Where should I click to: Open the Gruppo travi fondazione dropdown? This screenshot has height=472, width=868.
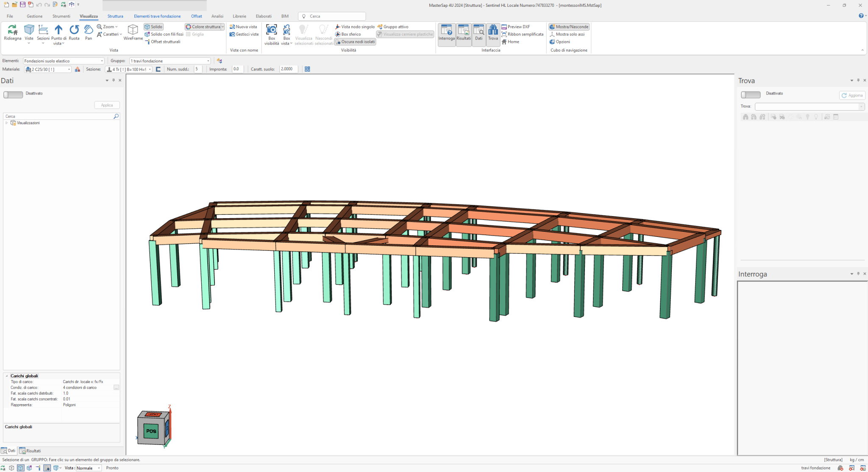pos(170,61)
